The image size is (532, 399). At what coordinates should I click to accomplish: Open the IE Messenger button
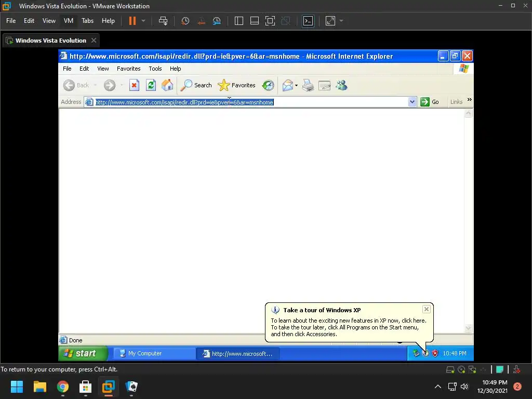click(x=341, y=85)
